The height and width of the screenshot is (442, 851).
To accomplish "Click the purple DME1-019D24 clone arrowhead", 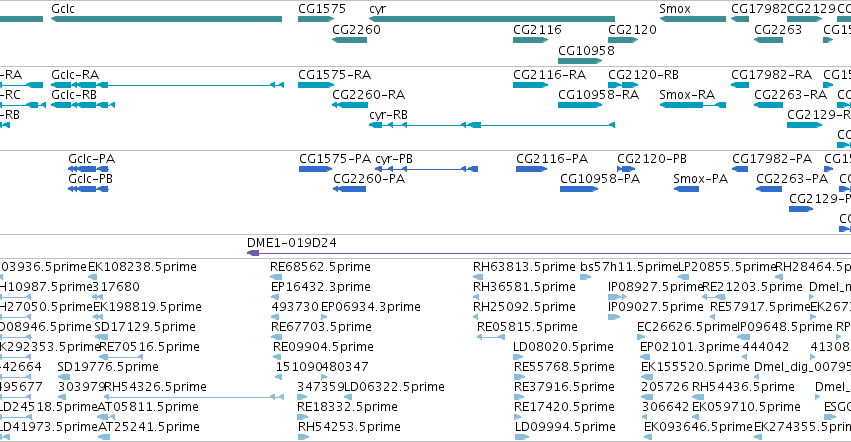I will tap(253, 253).
